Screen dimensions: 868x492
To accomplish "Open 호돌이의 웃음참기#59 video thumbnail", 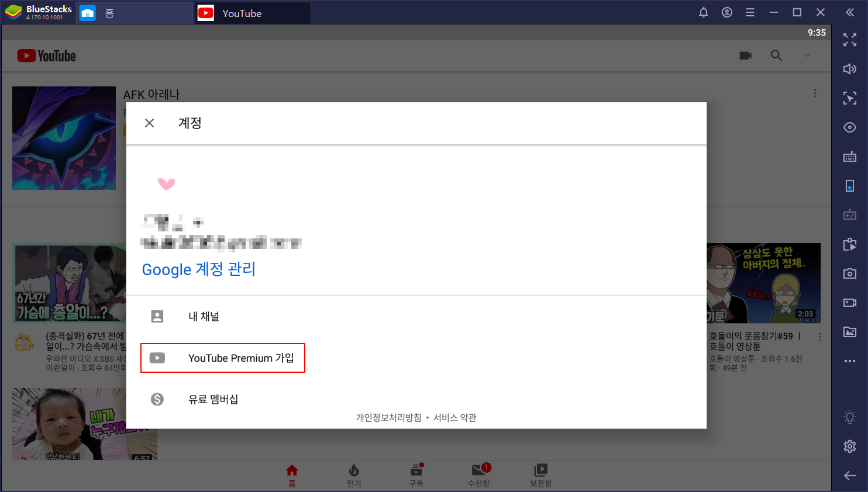I will (763, 283).
